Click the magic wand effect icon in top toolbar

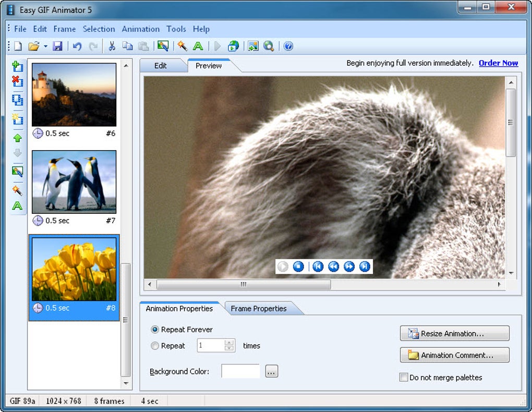click(x=182, y=46)
